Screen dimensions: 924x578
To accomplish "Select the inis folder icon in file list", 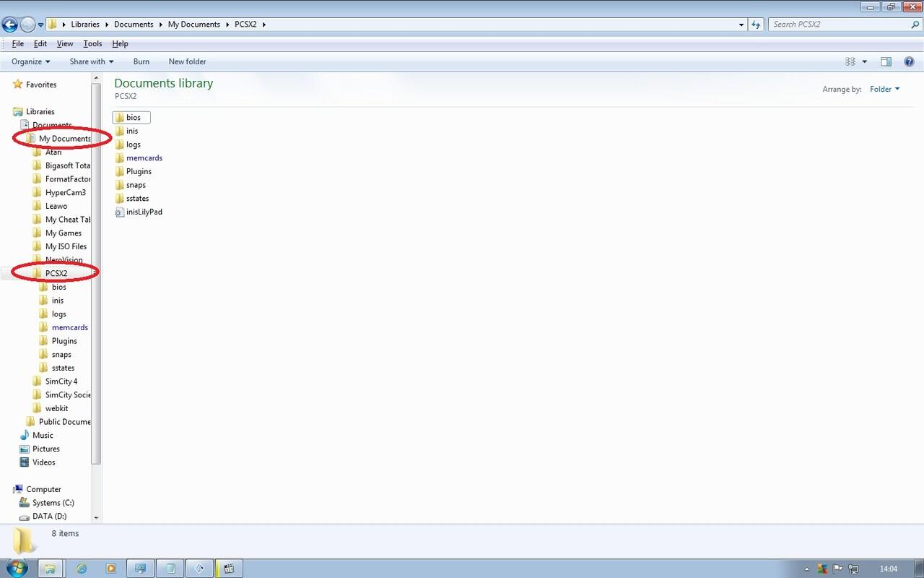I will (x=120, y=131).
